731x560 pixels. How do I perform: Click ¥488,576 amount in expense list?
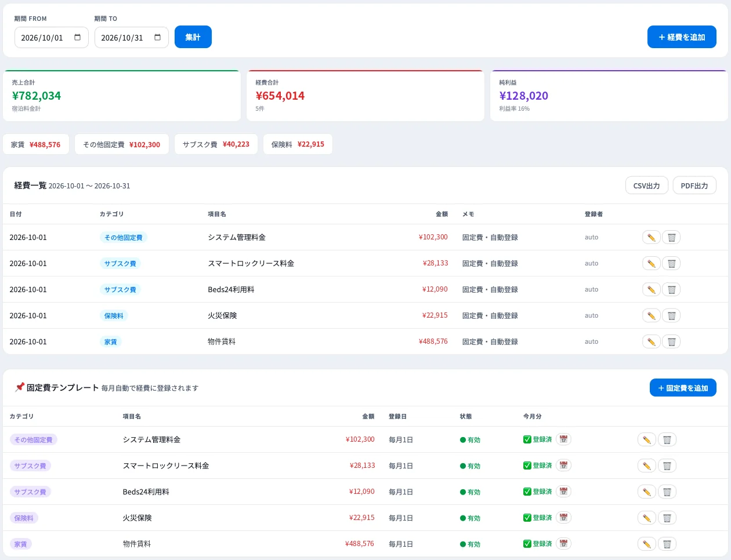pyautogui.click(x=433, y=341)
